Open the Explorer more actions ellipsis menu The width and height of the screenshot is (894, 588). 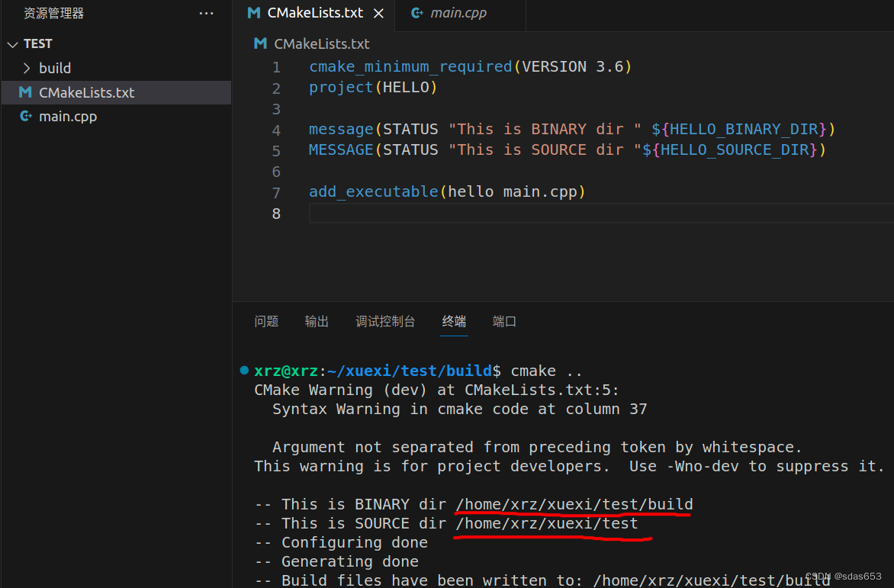204,13
